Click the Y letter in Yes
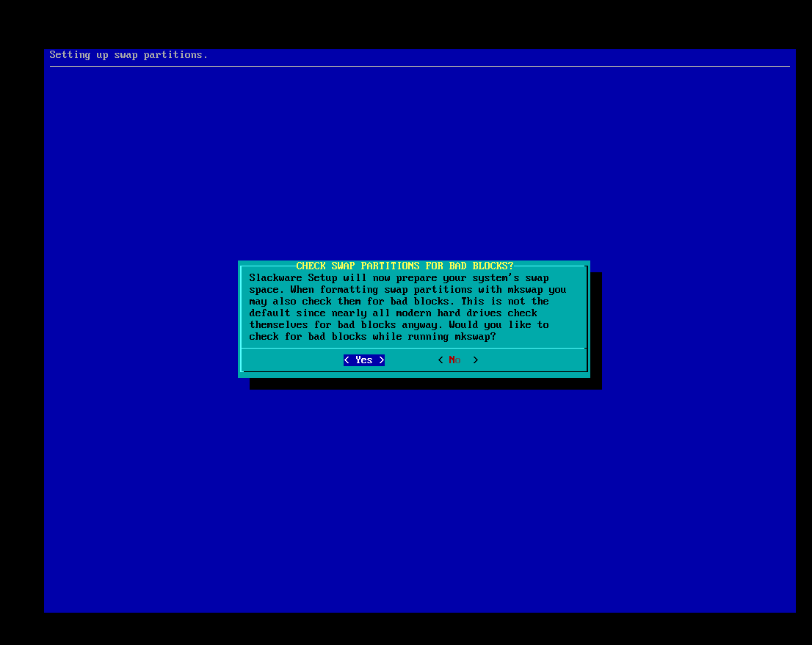Screen dimensions: 812x645 coord(358,360)
